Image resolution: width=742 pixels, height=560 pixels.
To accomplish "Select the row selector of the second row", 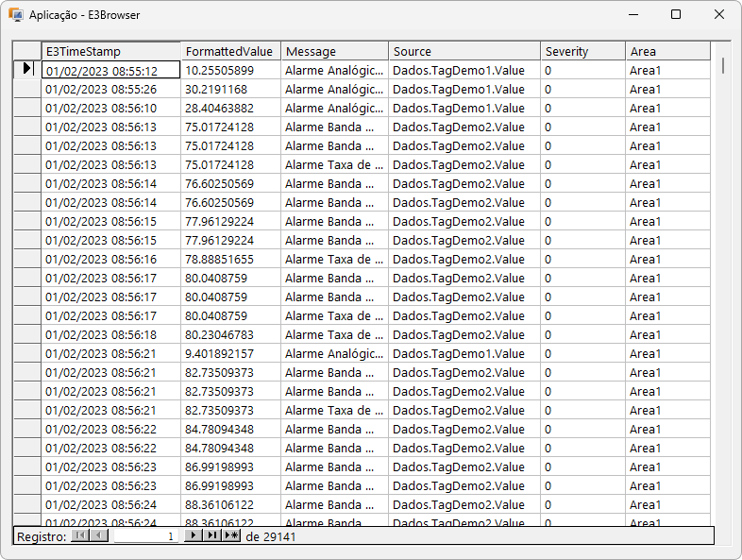I will (27, 89).
